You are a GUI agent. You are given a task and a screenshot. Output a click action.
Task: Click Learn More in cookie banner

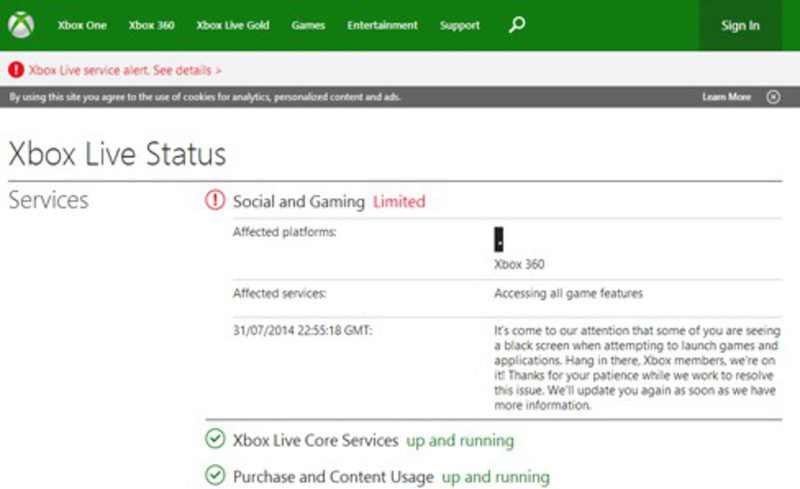(727, 97)
